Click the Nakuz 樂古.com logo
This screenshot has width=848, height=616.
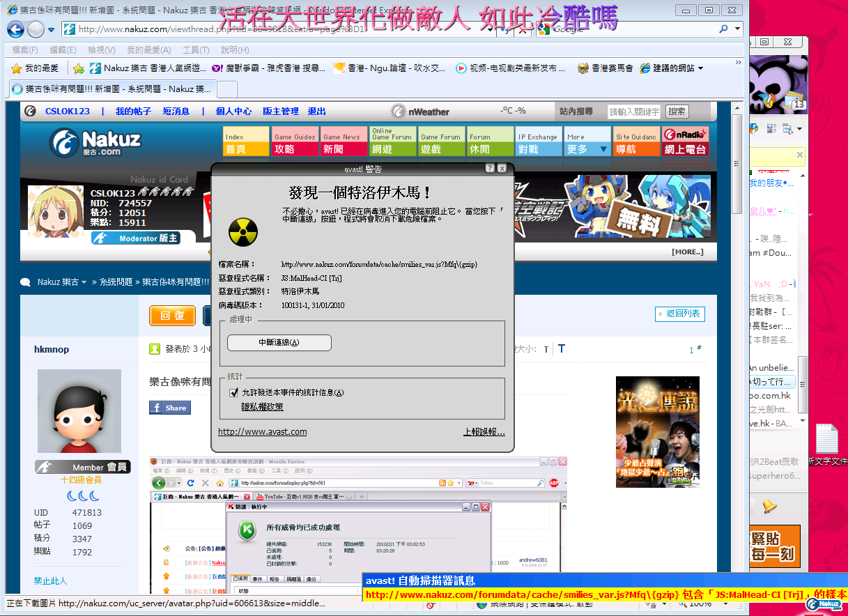[x=95, y=141]
